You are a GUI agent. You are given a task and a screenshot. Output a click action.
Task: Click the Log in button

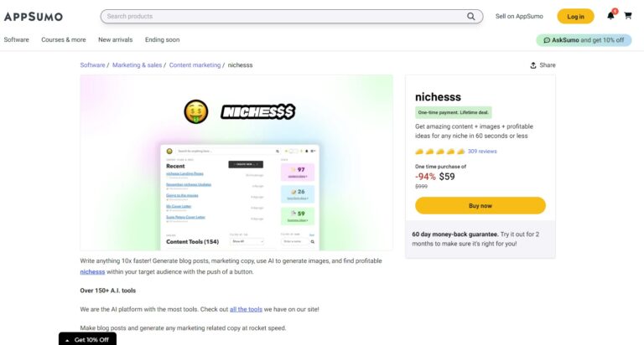575,16
